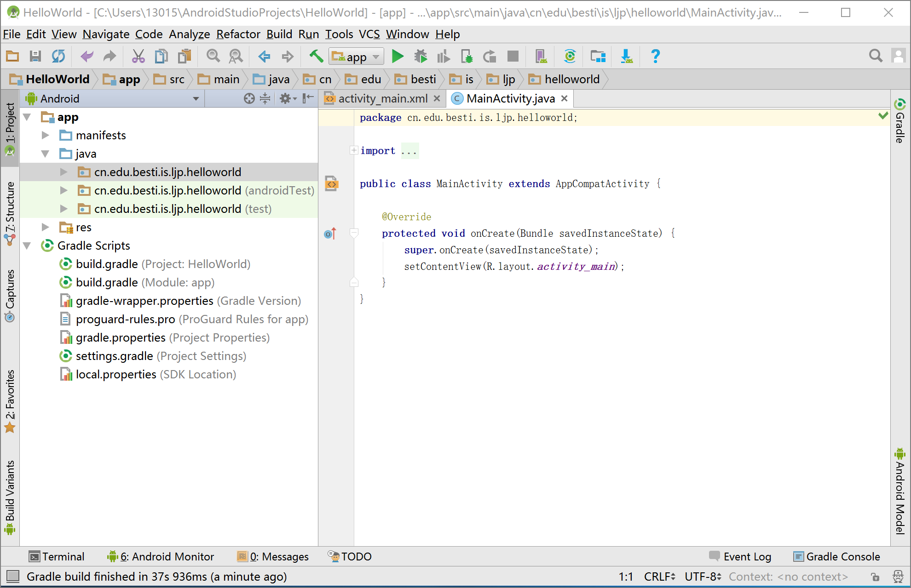Viewport: 911px width, 588px height.
Task: Open the Terminal tool window
Action: pyautogui.click(x=57, y=556)
